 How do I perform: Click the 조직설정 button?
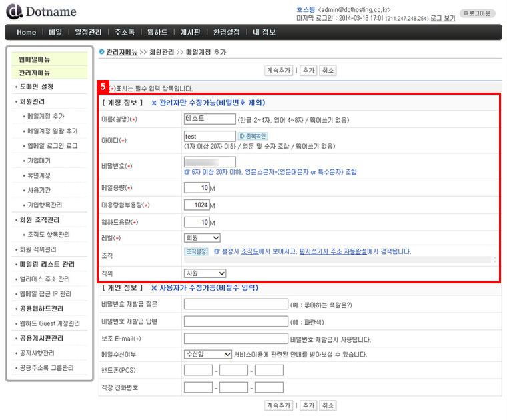(197, 252)
